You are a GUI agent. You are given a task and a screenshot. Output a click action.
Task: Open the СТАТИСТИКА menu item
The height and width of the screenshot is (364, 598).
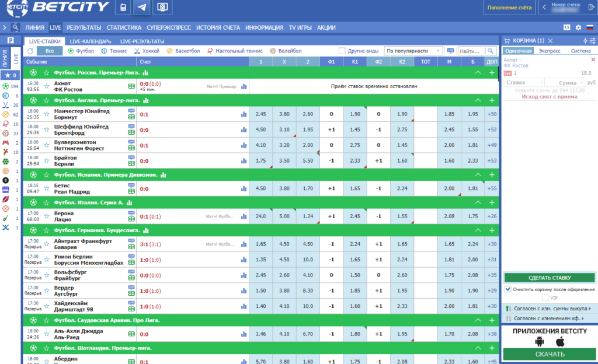tap(124, 27)
